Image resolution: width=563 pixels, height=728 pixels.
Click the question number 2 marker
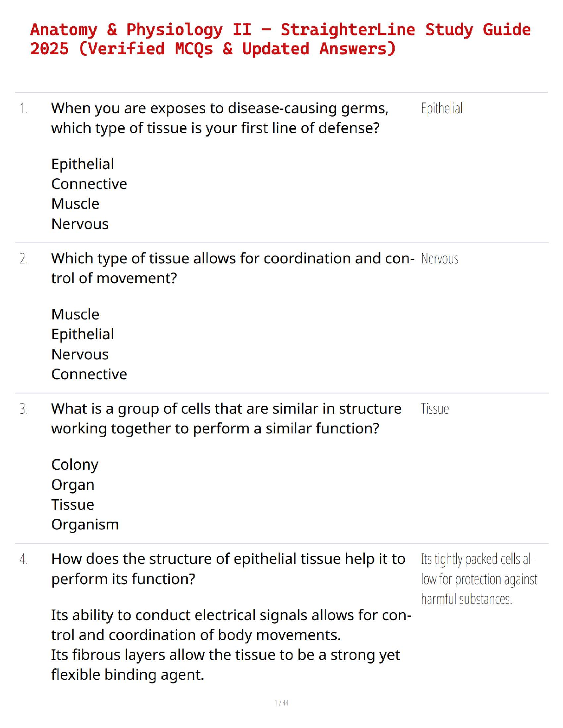tap(24, 259)
